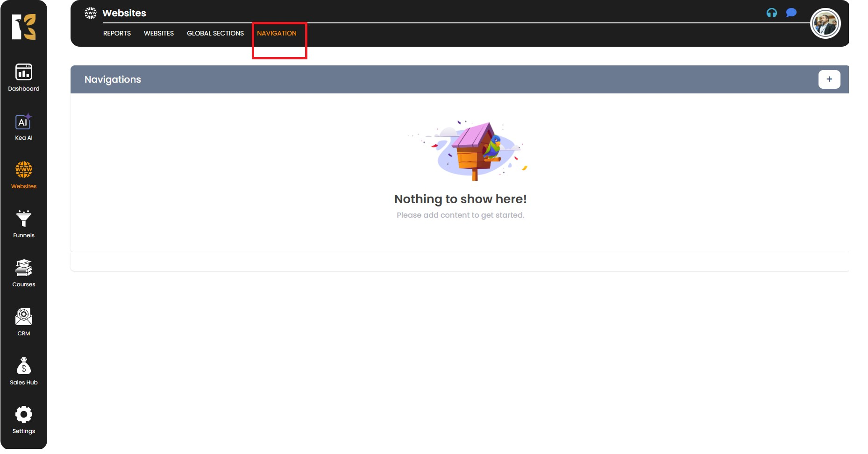Switch to the WEBSITES top tab
The height and width of the screenshot is (454, 868).
[159, 33]
